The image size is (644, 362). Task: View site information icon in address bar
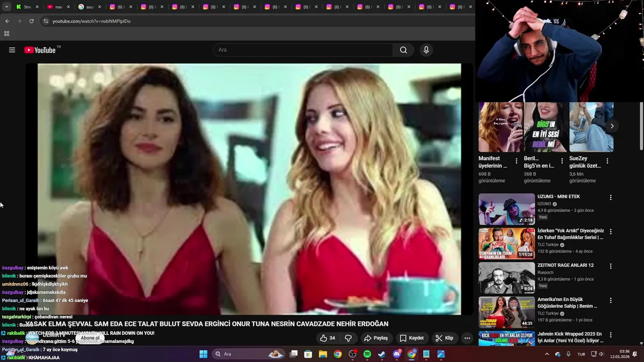[46, 21]
